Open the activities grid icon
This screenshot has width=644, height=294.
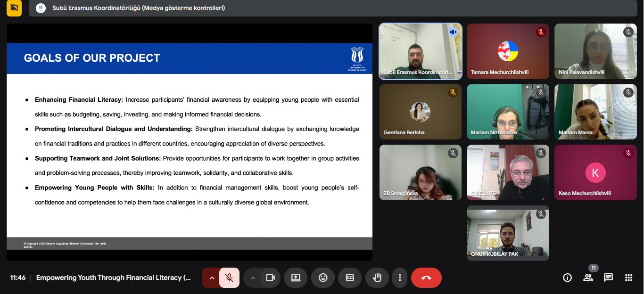(x=628, y=278)
